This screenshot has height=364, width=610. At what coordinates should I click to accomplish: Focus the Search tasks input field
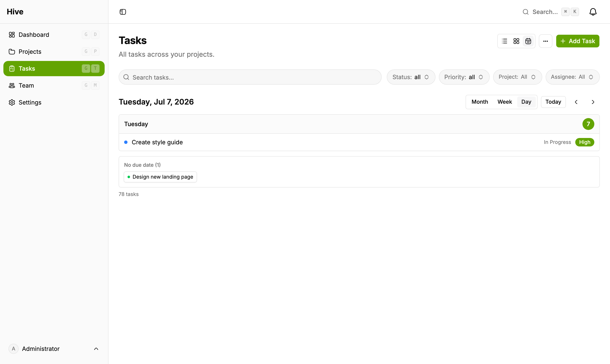(x=250, y=77)
